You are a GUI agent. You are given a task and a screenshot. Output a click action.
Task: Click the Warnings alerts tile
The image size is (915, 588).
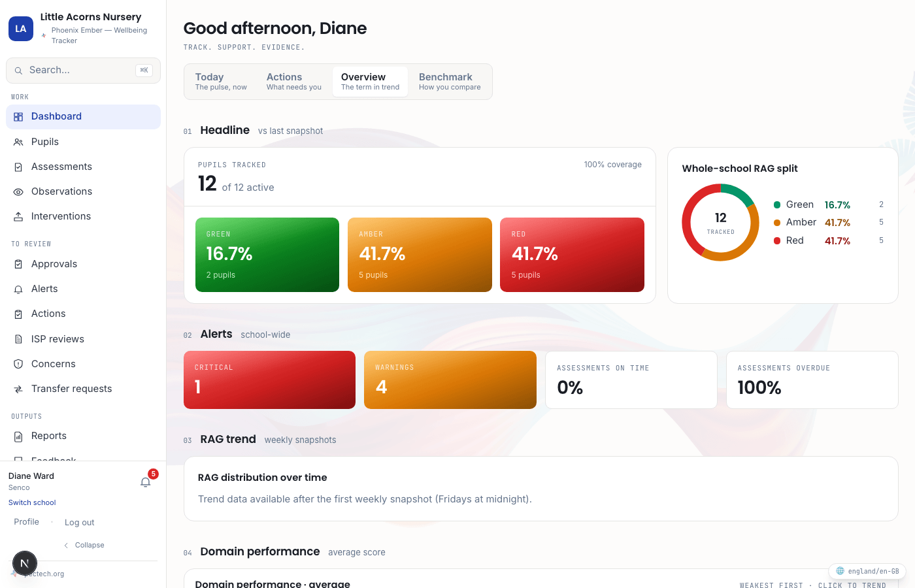tap(450, 380)
